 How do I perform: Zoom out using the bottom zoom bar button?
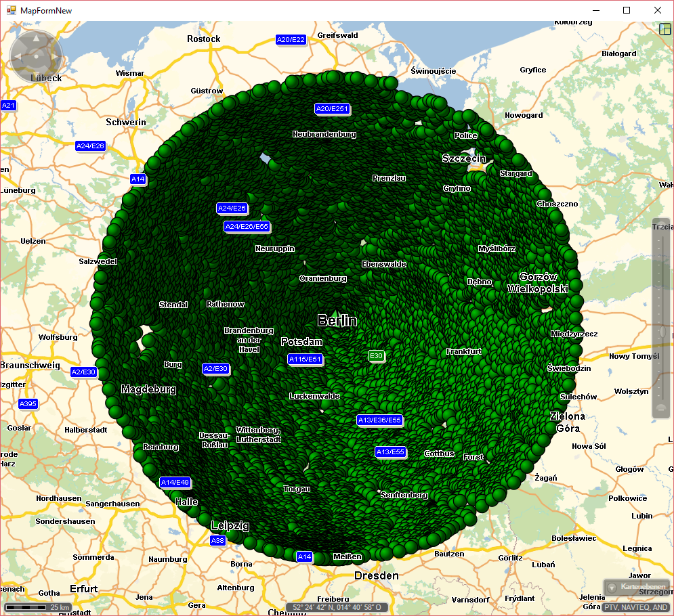(x=661, y=408)
